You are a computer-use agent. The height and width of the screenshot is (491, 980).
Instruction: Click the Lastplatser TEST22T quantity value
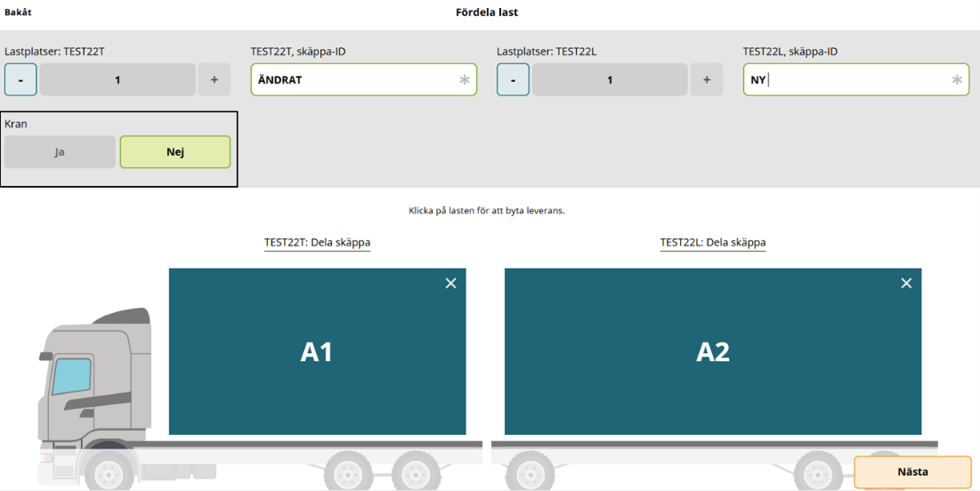(118, 80)
